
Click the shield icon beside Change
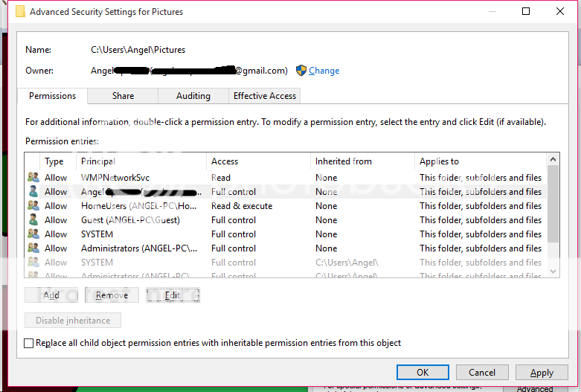[301, 71]
